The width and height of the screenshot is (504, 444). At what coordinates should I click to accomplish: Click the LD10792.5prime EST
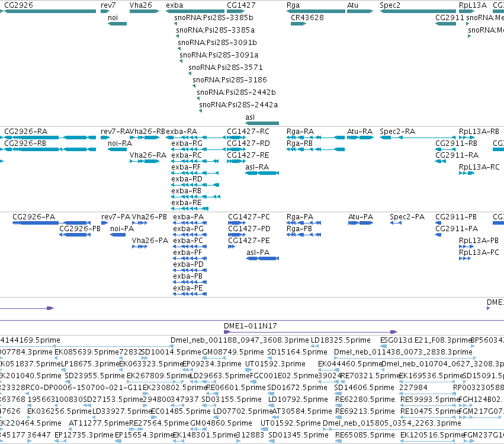[x=271, y=405]
